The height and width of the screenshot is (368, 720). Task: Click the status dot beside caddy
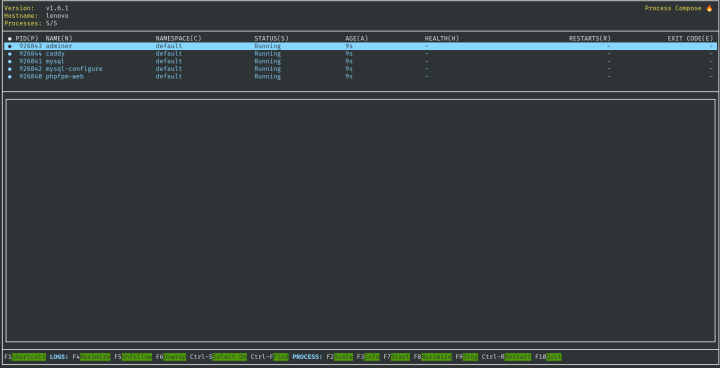click(x=10, y=54)
